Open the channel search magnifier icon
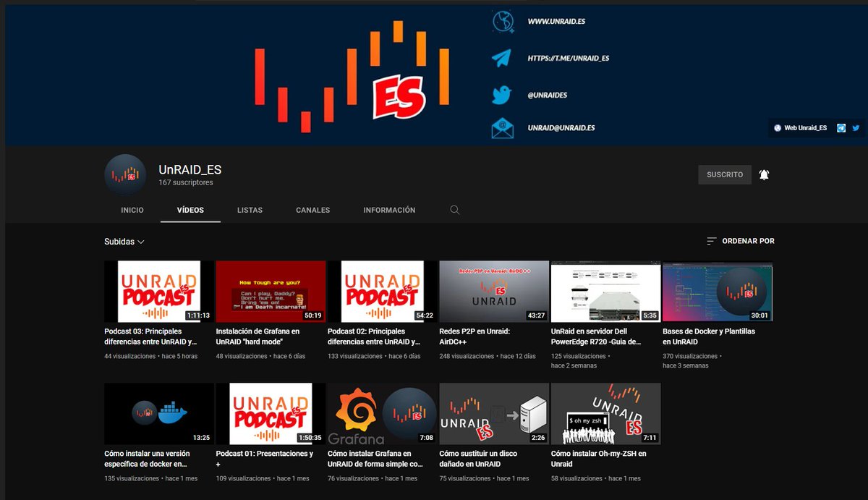 coord(455,210)
